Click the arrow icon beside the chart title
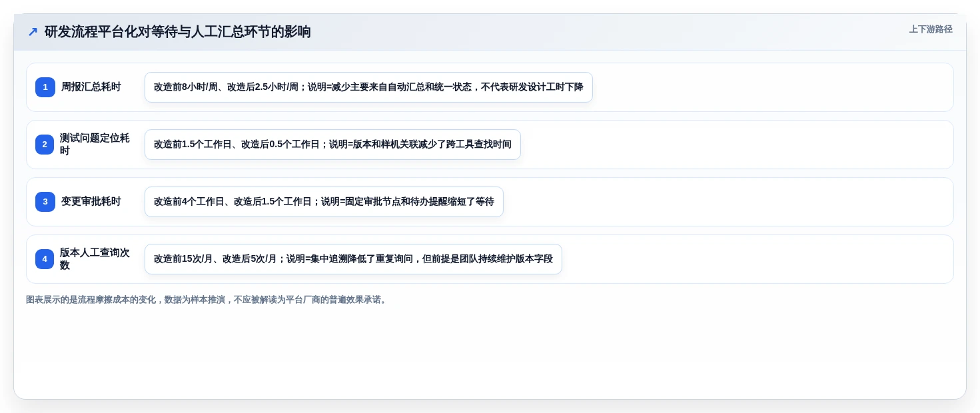980x413 pixels. 33,32
